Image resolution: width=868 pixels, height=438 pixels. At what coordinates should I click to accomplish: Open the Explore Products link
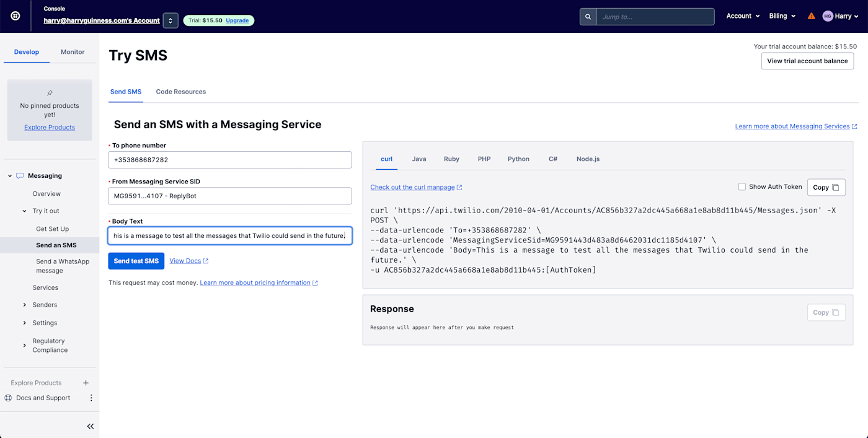[x=50, y=128]
